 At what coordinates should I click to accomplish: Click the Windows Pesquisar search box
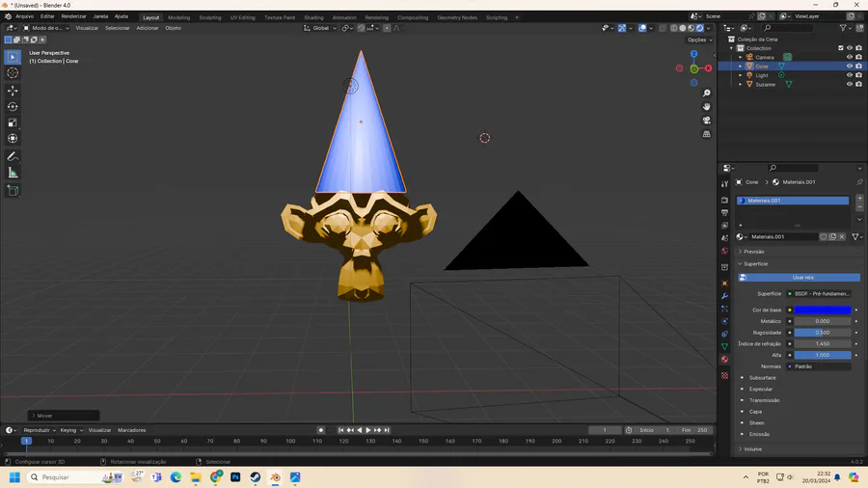(x=74, y=477)
